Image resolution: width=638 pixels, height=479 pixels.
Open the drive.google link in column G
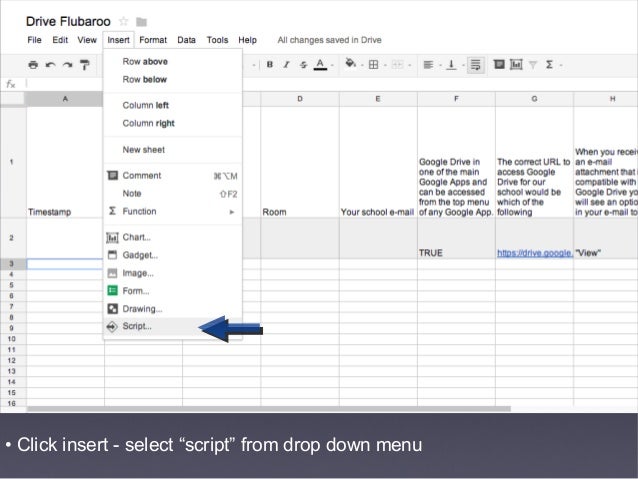click(535, 253)
